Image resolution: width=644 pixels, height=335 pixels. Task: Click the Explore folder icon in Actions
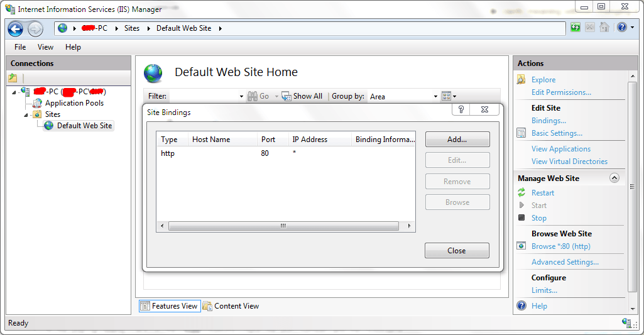(x=521, y=79)
